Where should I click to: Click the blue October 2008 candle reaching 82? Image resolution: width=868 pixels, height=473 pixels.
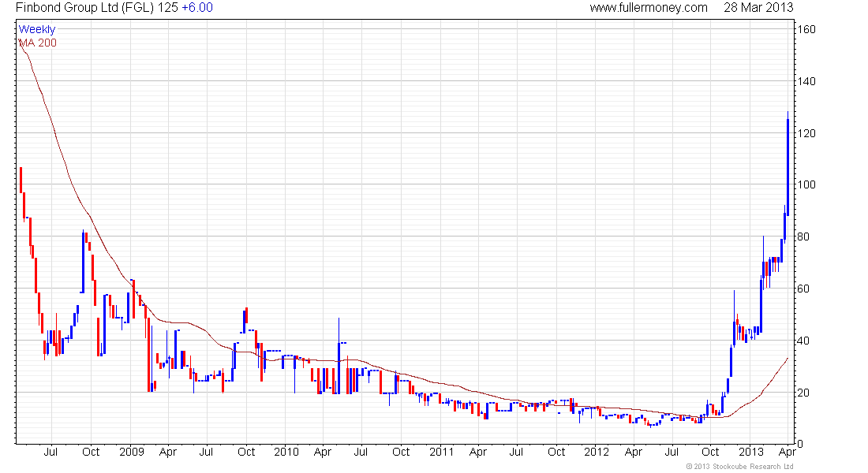(83, 261)
